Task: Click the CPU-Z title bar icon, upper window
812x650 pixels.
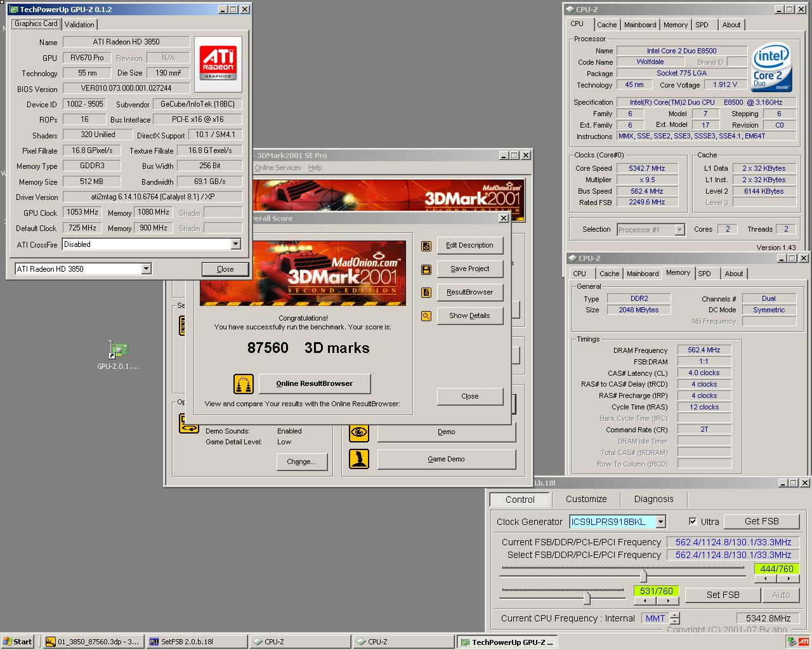Action: (570, 10)
